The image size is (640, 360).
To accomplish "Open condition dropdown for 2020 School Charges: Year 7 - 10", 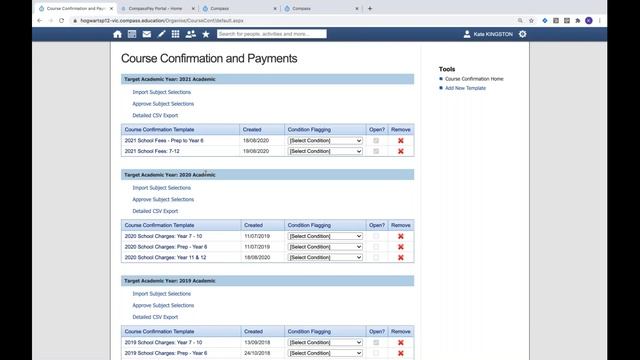I will 325,236.
